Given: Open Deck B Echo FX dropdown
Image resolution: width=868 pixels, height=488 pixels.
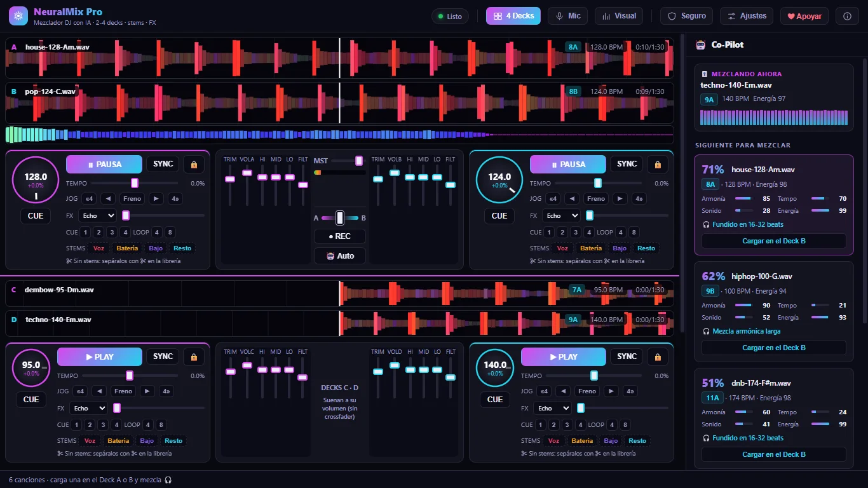Looking at the screenshot, I should [561, 216].
